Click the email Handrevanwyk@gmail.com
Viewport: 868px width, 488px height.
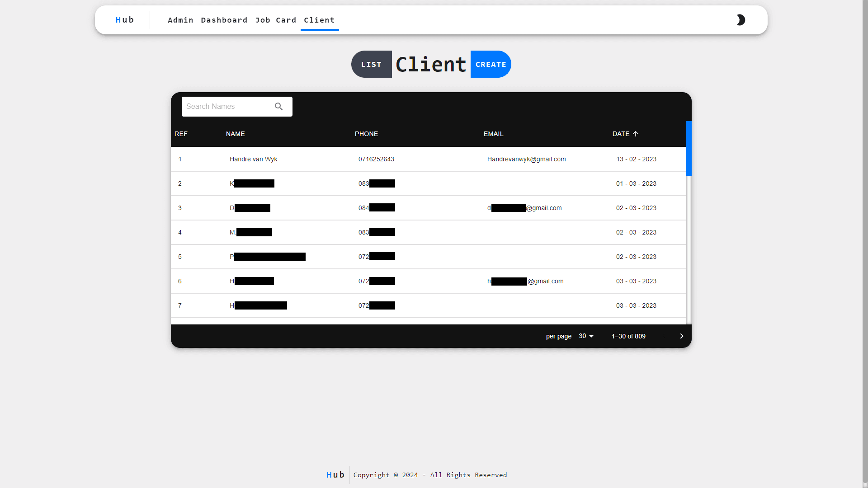click(526, 159)
